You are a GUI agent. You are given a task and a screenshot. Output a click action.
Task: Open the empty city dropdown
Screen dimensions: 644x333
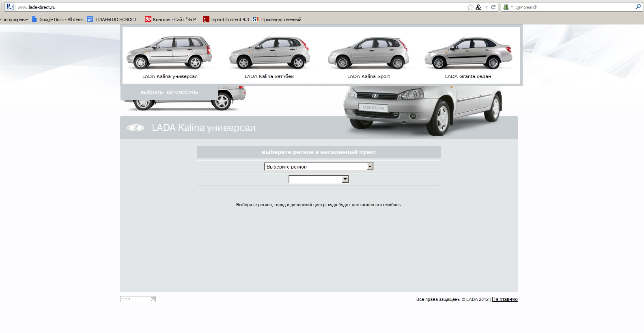(x=319, y=179)
